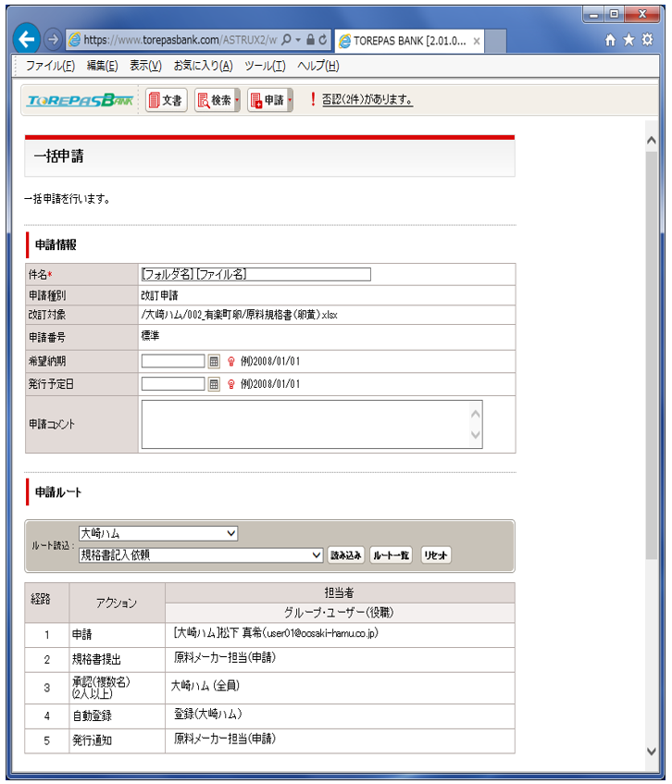Click the 改訂申請 value text
Image resolution: width=672 pixels, height=784 pixels.
(159, 295)
